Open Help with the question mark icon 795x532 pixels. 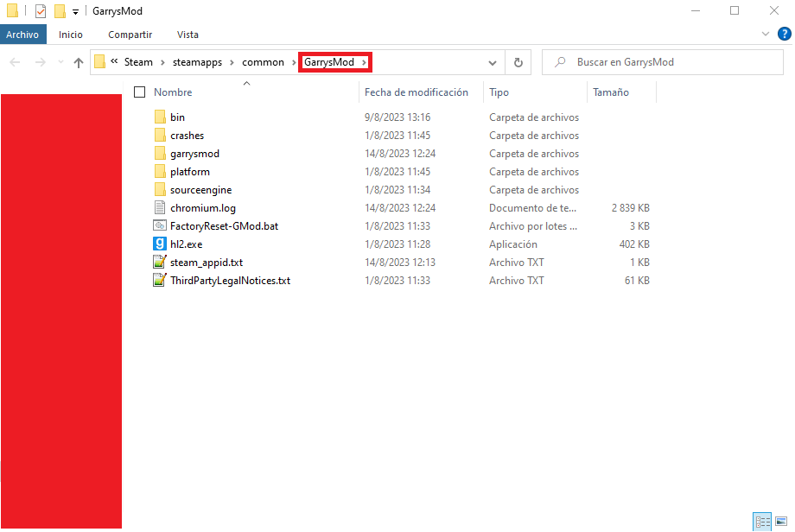(785, 34)
